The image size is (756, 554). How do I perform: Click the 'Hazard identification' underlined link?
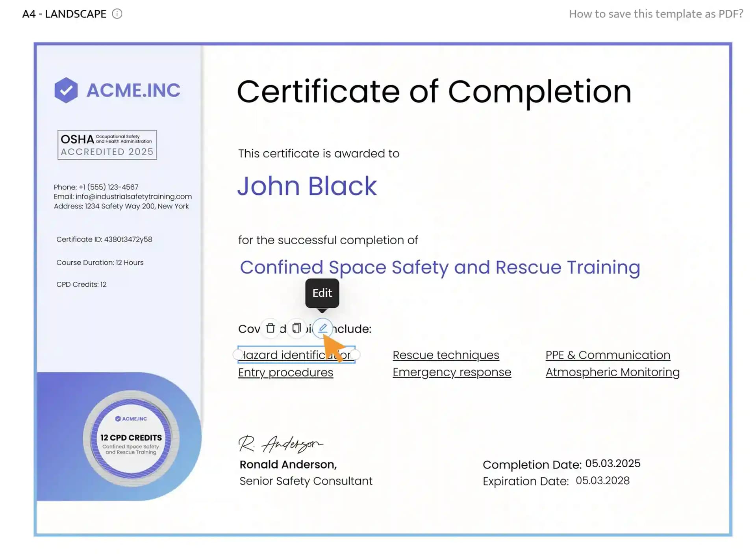point(296,355)
